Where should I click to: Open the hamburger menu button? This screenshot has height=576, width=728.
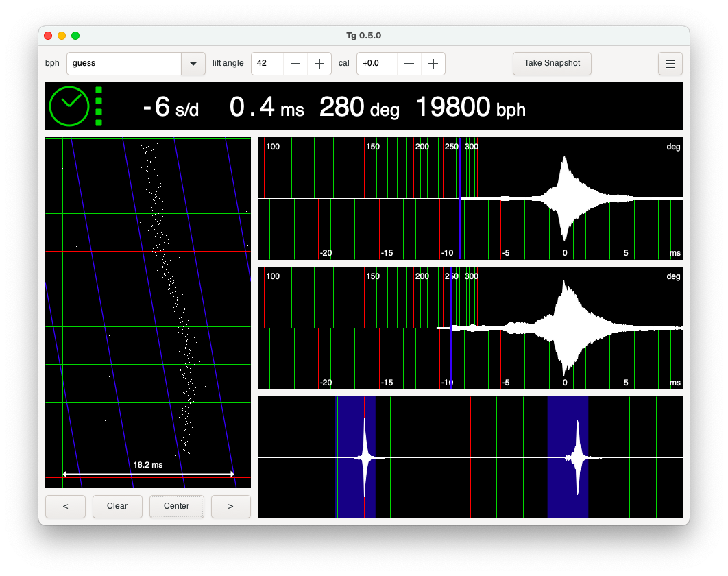[x=670, y=64]
